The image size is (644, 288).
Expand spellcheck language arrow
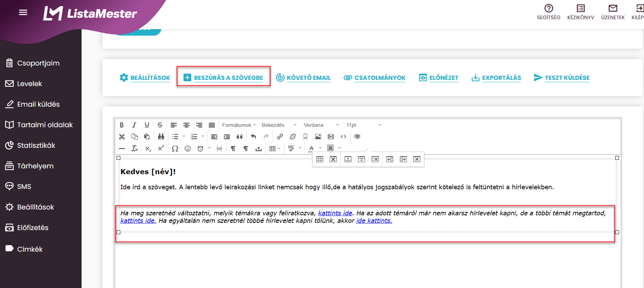pos(300,148)
